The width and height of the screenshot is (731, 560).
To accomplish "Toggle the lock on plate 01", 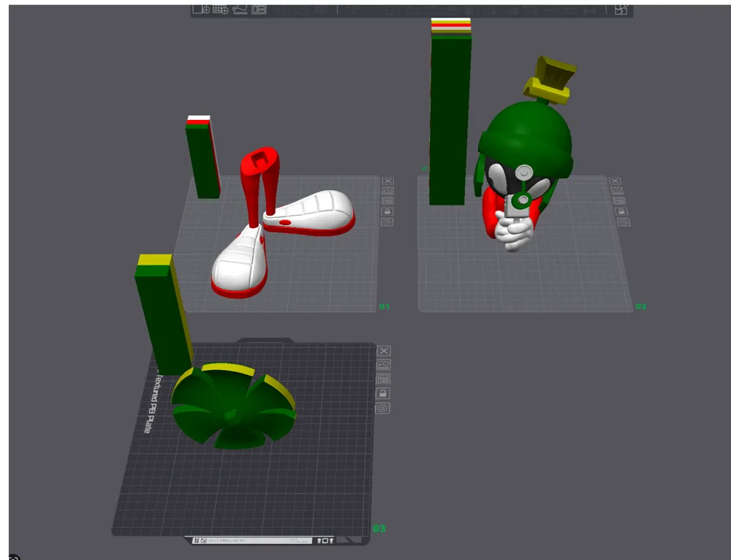I will [388, 211].
